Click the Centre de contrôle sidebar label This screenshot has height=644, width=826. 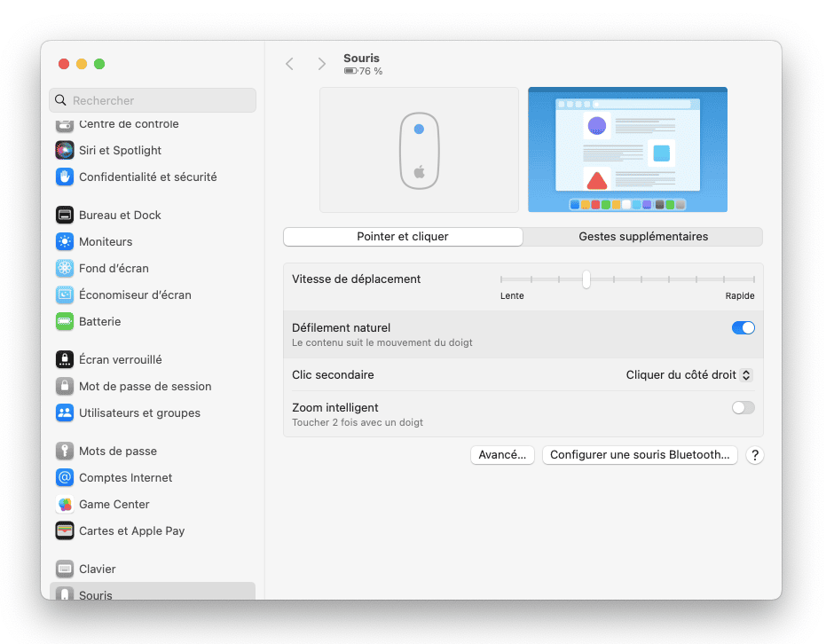129,124
